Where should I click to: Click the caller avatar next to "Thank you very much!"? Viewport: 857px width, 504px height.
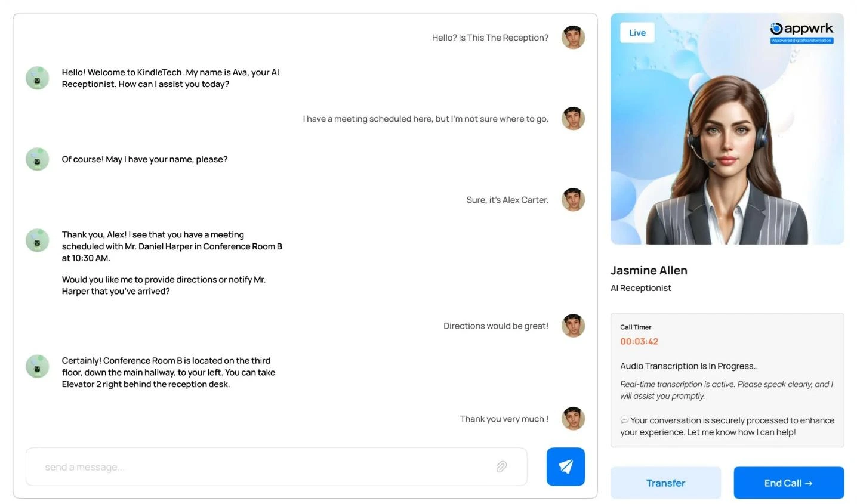(x=572, y=419)
